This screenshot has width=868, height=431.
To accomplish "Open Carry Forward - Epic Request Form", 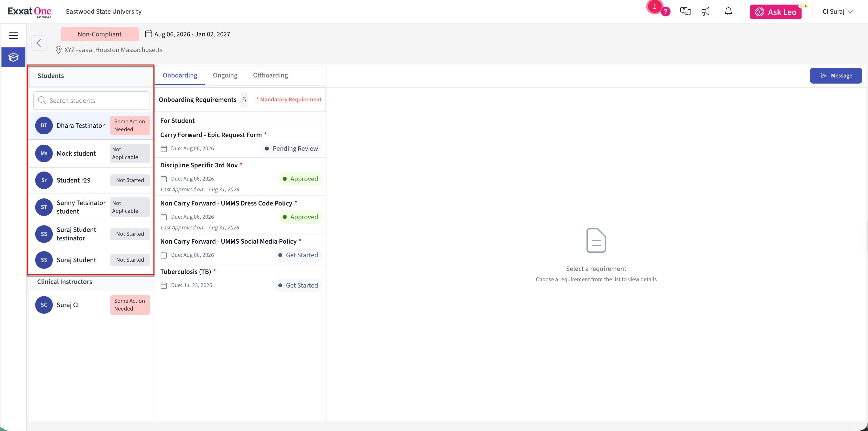I will [241, 142].
